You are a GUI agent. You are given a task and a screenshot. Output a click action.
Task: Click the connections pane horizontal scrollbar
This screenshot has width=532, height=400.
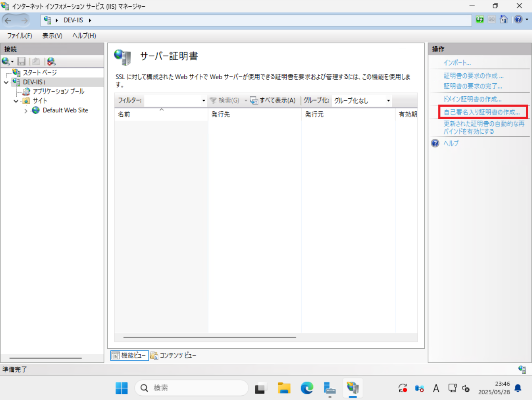(x=46, y=358)
